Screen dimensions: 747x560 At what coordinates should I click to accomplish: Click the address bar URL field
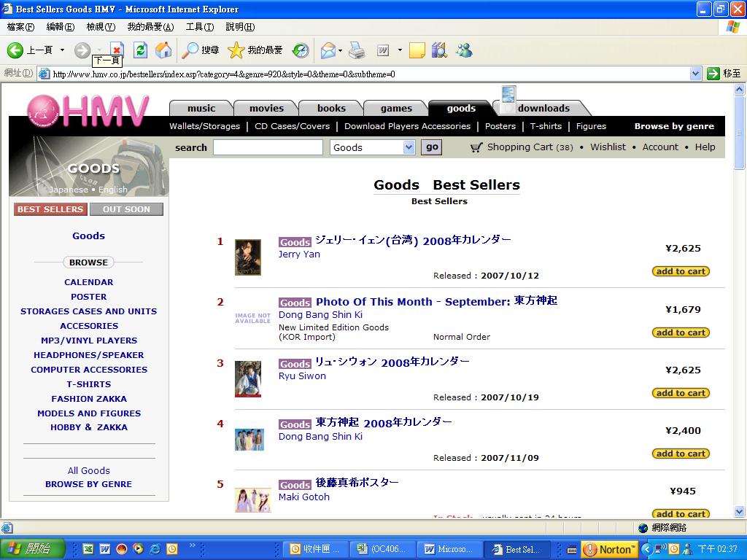[x=364, y=74]
